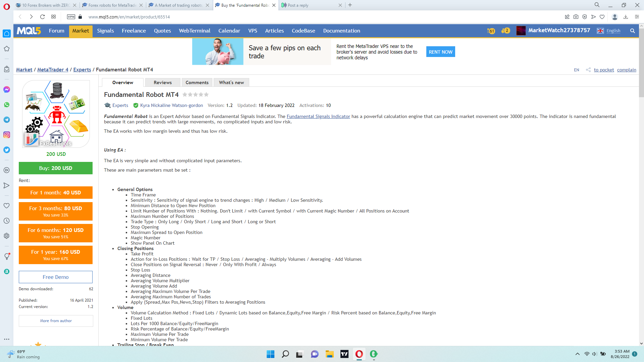Open Opera downloads icon
This screenshot has width=644, height=362.
click(x=626, y=17)
